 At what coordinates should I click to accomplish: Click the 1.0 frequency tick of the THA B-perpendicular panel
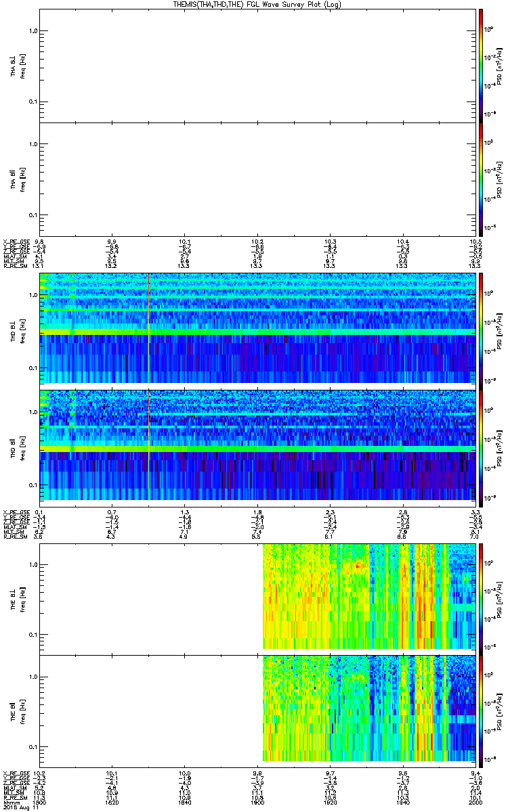pos(33,31)
